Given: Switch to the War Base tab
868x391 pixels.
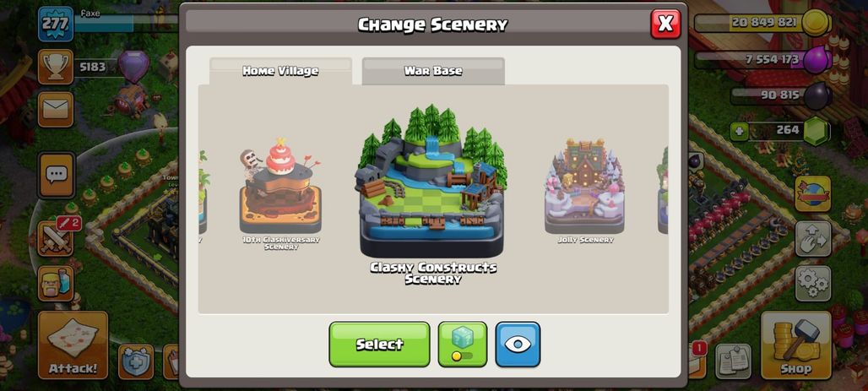Looking at the screenshot, I should pyautogui.click(x=433, y=71).
